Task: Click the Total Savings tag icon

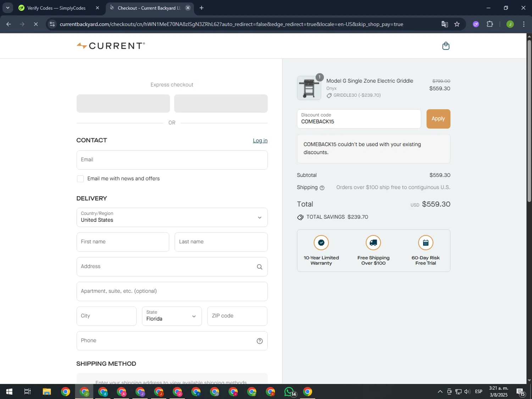Action: click(x=300, y=217)
